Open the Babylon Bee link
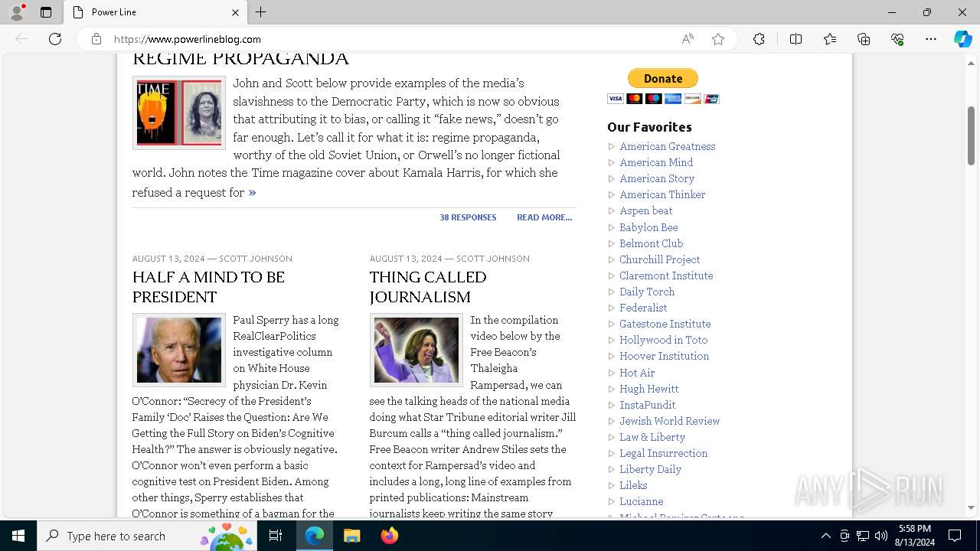Screen dimensions: 980x551 click(x=648, y=227)
